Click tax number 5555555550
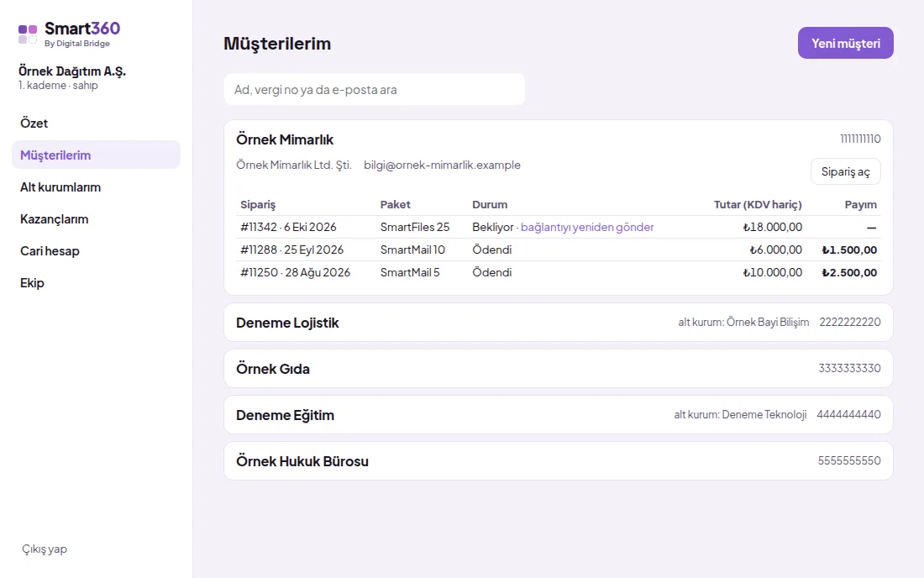The image size is (924, 578). tap(849, 460)
